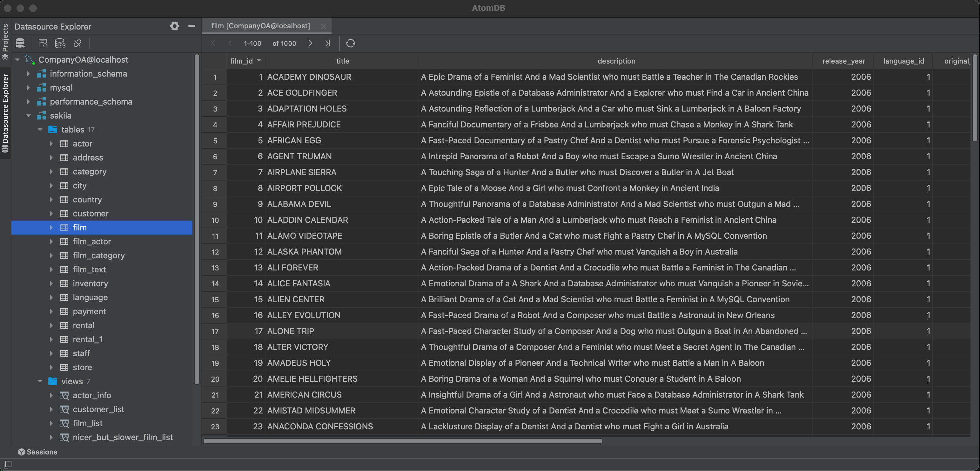
Task: Select the film_text table
Action: click(89, 270)
